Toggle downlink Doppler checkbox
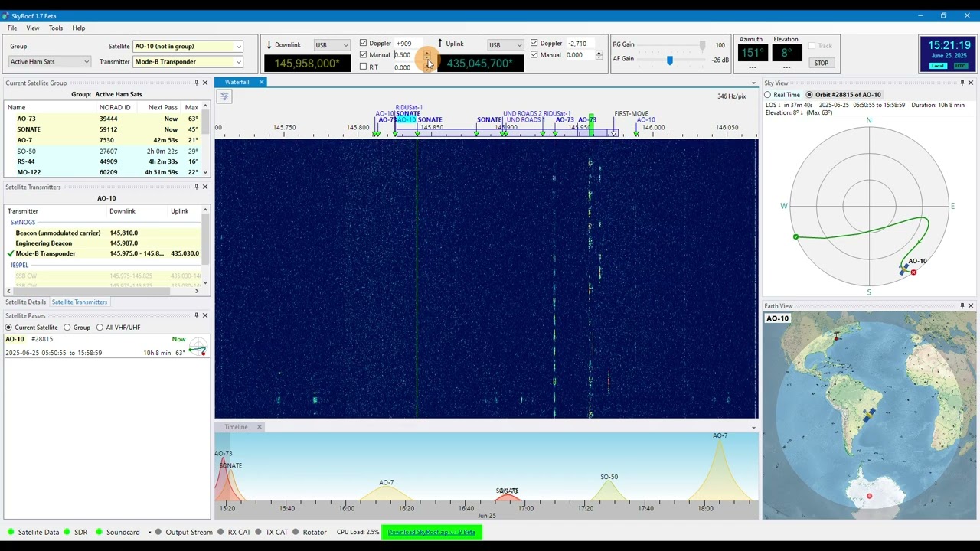This screenshot has width=980, height=551. [363, 44]
